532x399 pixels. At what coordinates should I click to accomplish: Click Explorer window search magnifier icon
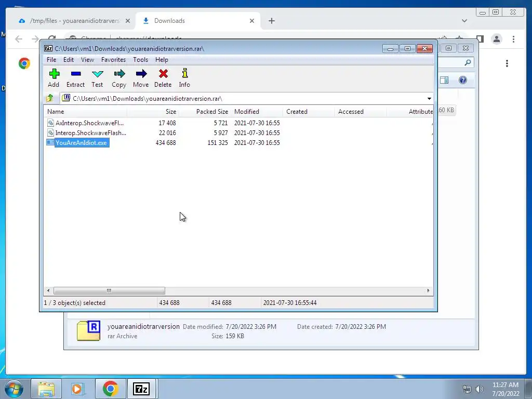pos(468,62)
